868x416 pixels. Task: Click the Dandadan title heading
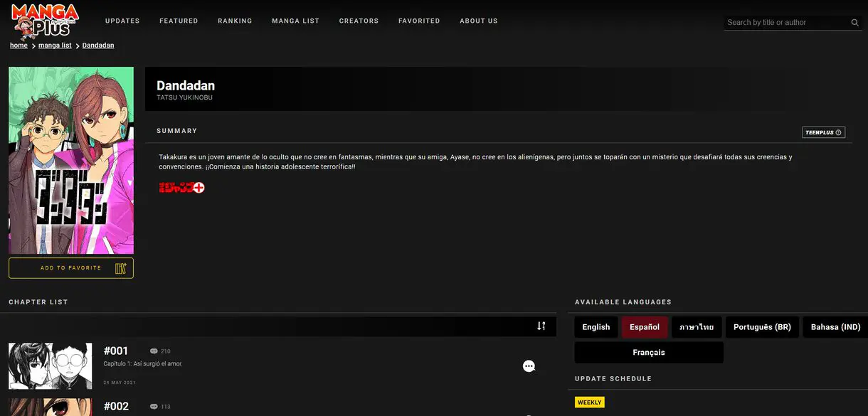click(x=186, y=86)
